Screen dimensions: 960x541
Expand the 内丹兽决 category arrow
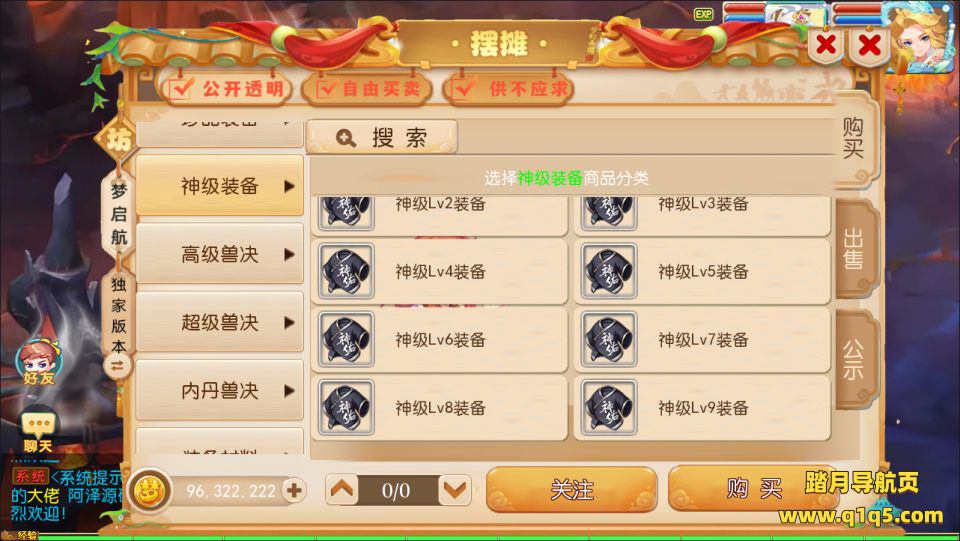click(x=290, y=390)
